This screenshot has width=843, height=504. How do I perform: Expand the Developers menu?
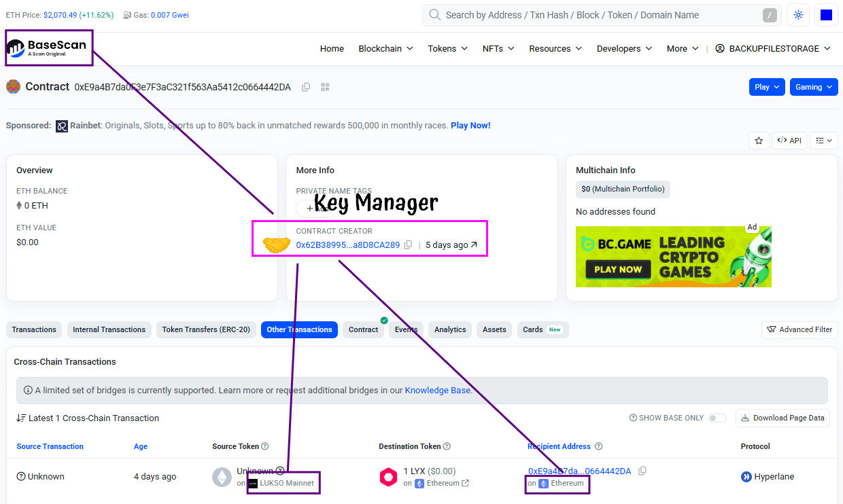[624, 48]
